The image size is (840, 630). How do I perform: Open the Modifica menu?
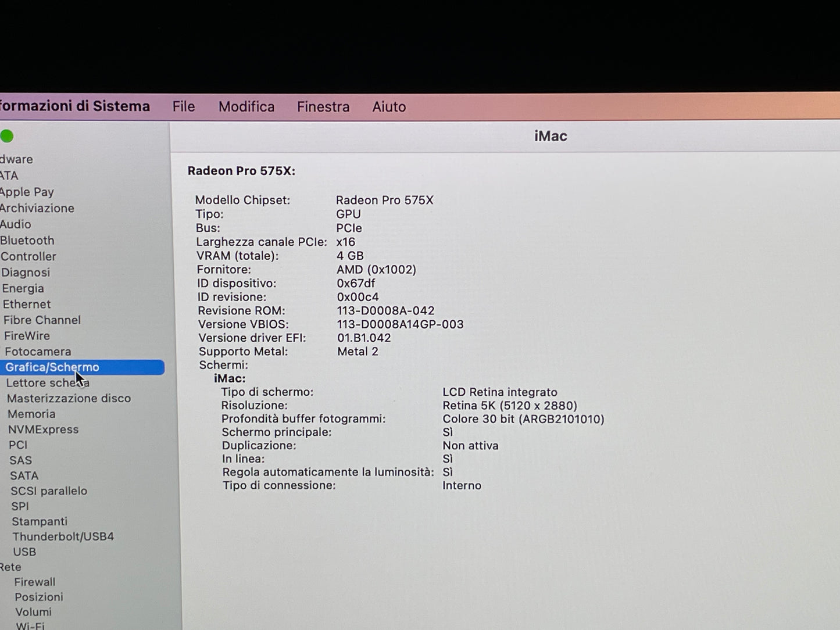point(246,107)
